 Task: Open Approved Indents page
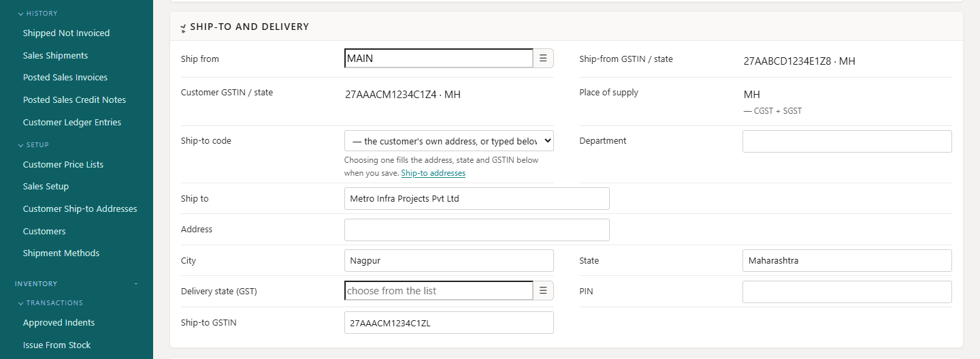coord(59,322)
